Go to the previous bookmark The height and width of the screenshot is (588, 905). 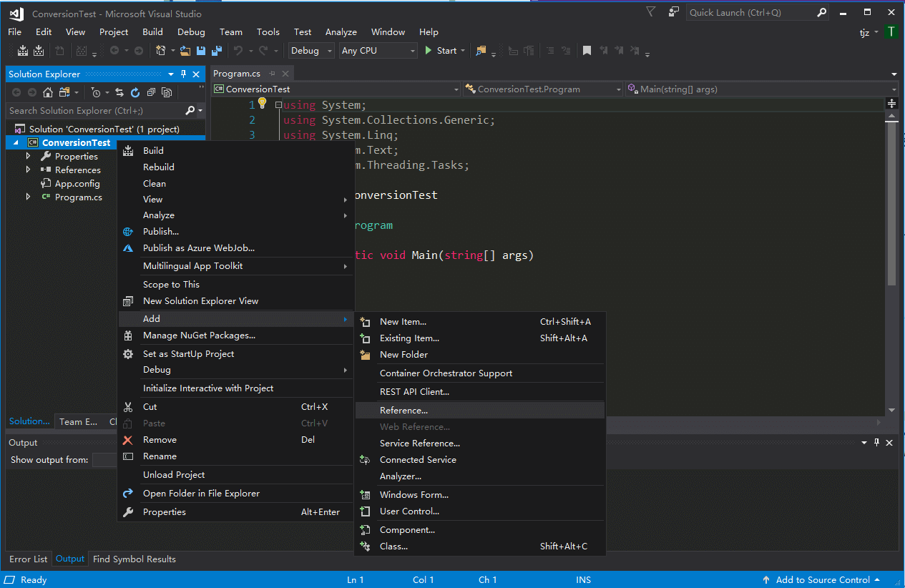(x=604, y=51)
